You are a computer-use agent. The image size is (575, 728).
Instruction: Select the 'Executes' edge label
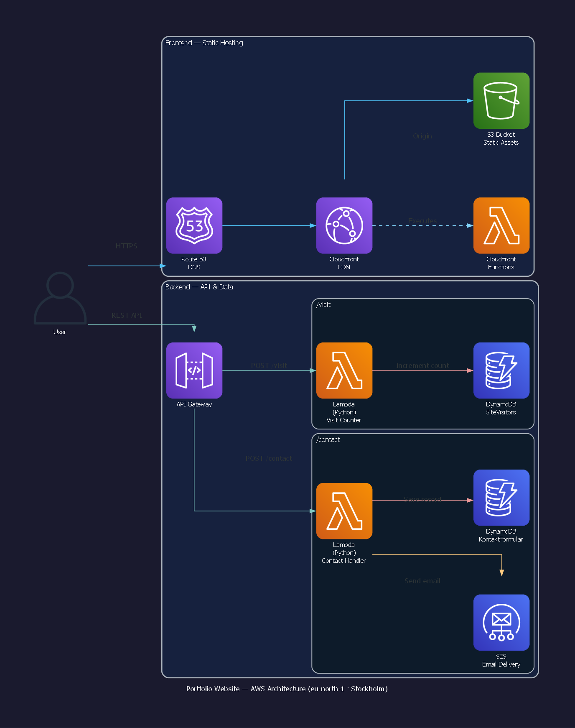pos(422,221)
